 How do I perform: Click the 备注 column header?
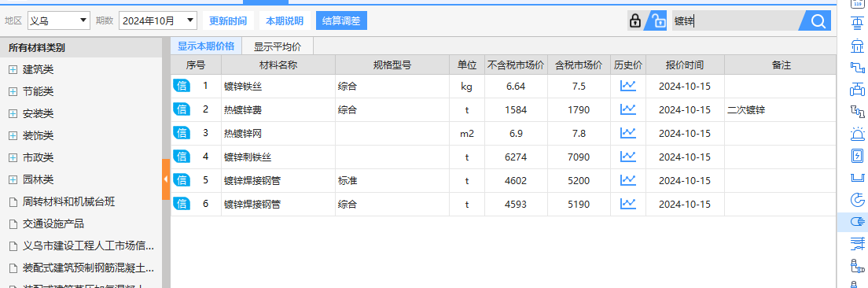[781, 65]
